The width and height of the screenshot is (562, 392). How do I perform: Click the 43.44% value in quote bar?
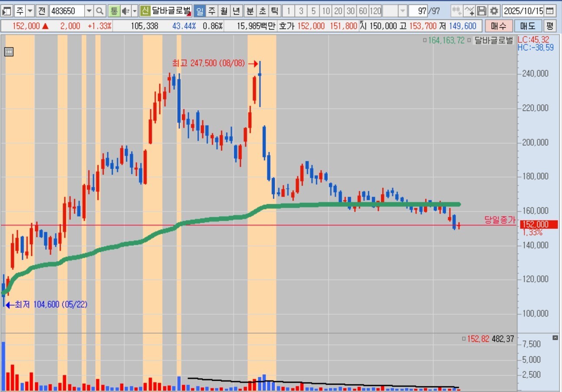pyautogui.click(x=184, y=26)
